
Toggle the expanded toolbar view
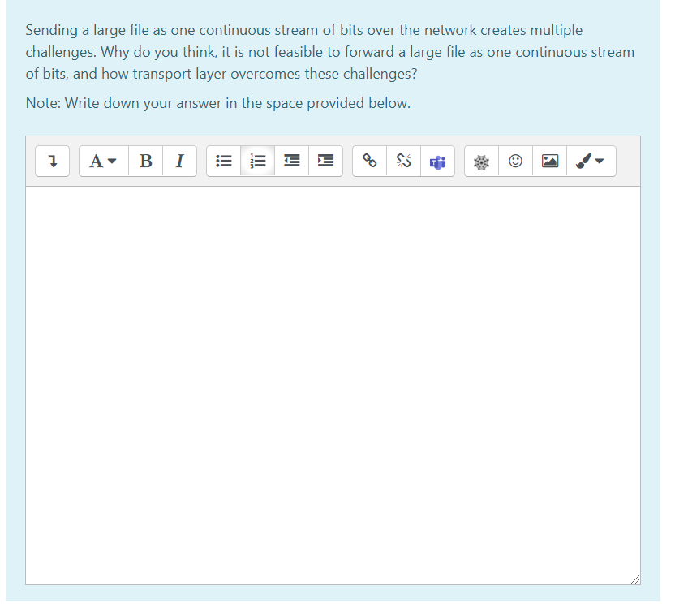(x=52, y=161)
